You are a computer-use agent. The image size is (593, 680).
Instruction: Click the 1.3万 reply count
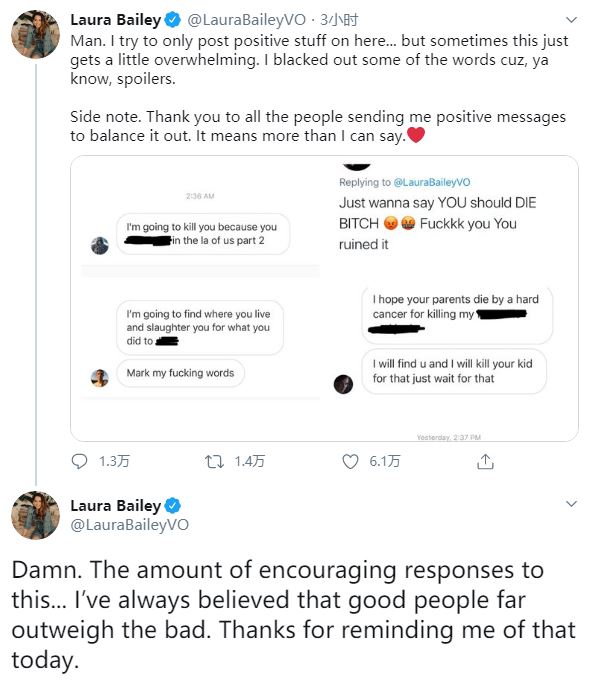(x=114, y=461)
